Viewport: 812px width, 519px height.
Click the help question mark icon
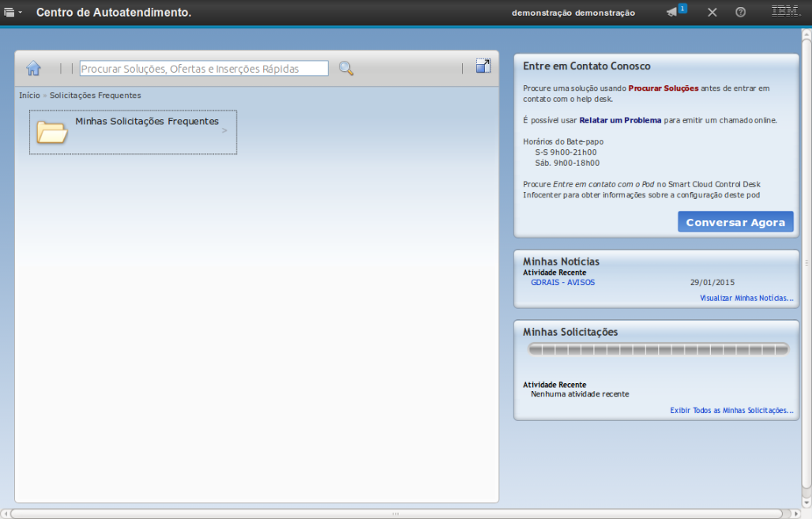[x=740, y=12]
